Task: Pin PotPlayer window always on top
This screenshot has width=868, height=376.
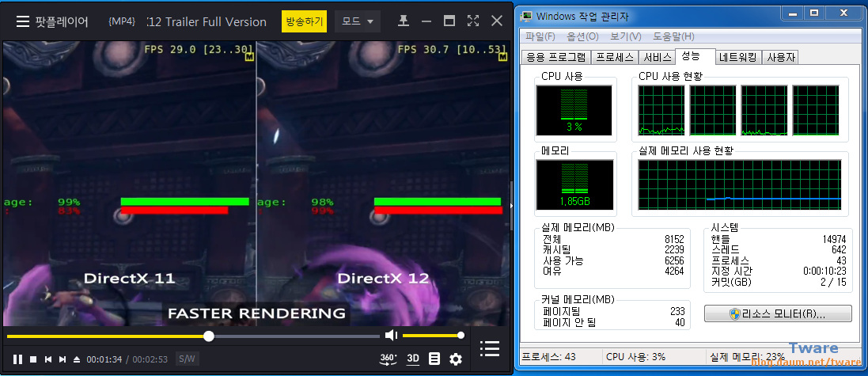Action: click(404, 21)
